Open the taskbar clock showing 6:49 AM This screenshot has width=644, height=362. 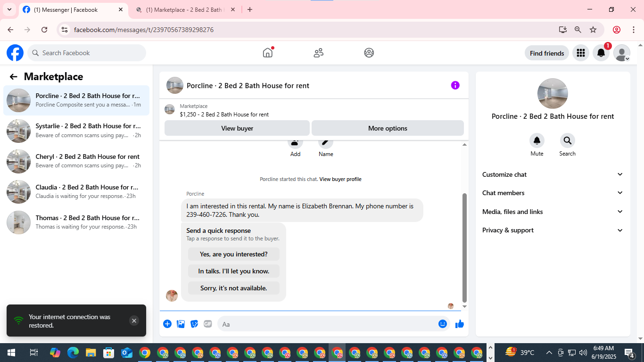(x=603, y=353)
